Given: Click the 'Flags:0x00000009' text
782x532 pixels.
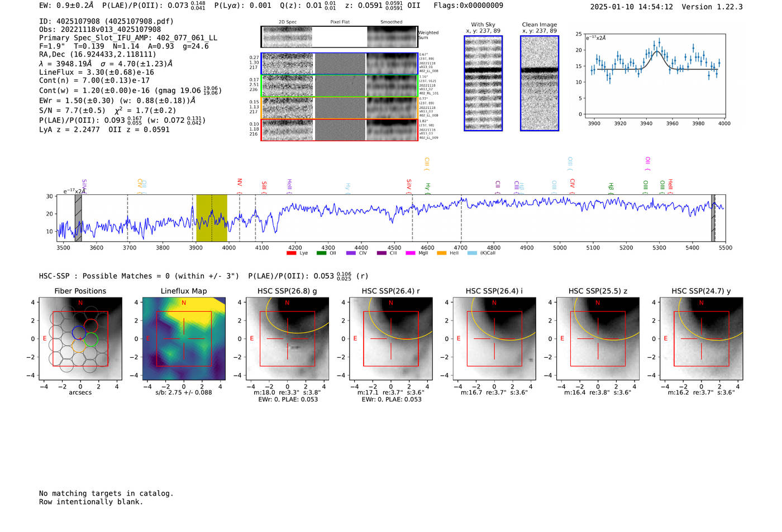Looking at the screenshot, I should (468, 6).
